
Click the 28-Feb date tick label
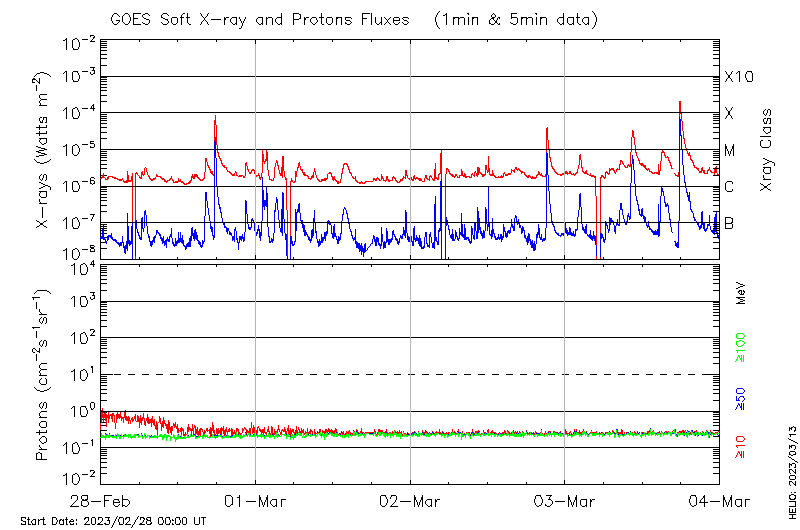tap(101, 499)
